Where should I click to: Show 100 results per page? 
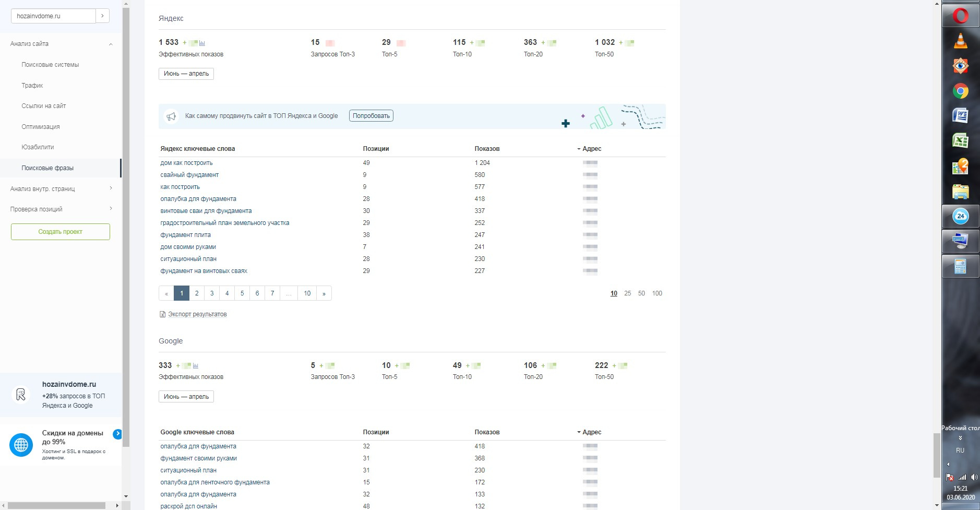657,293
